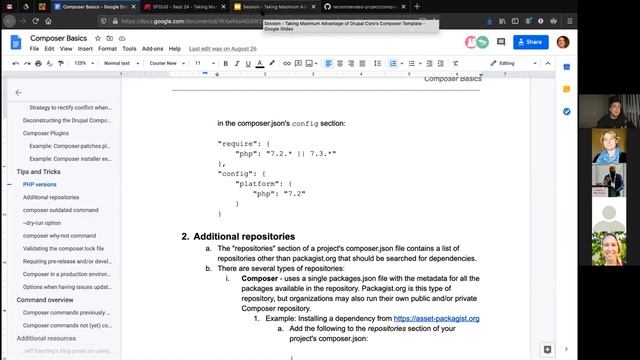Toggle bold formatting
Screen dimensions: 640x360
tap(226, 63)
